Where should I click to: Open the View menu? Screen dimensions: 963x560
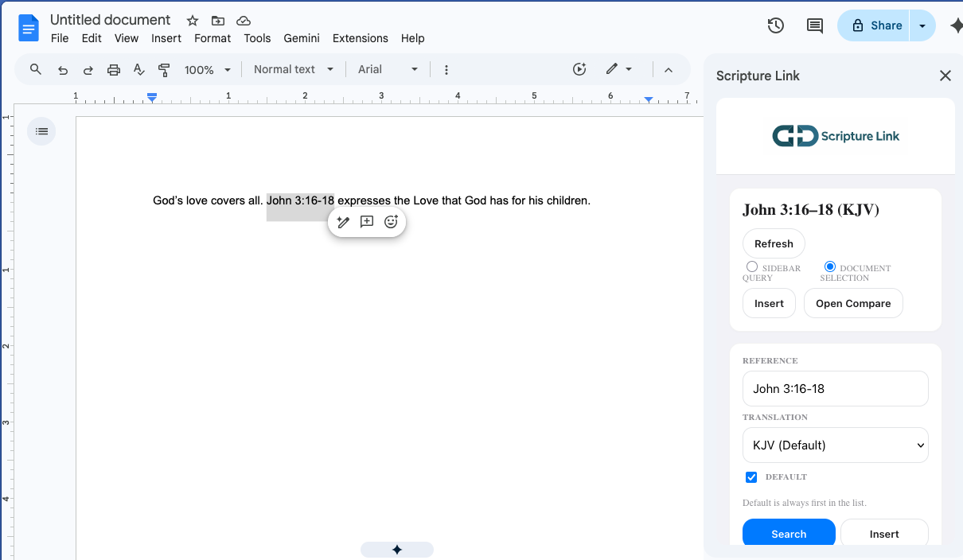(x=127, y=38)
